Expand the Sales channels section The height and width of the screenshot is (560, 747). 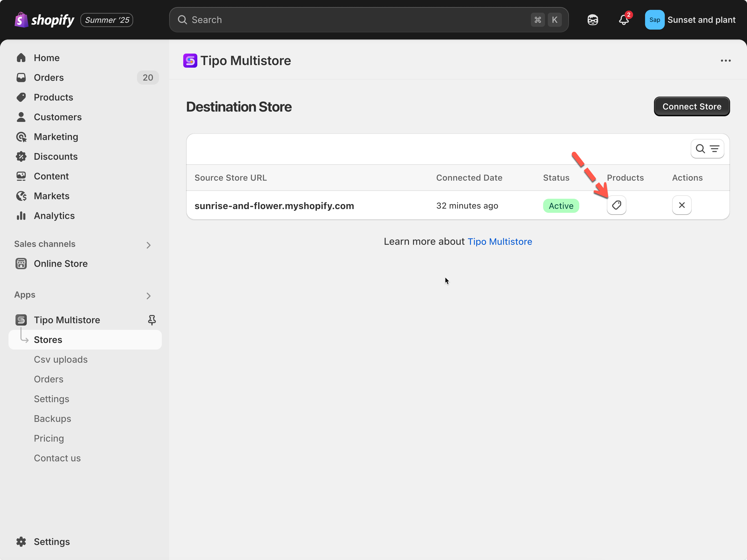[x=149, y=245]
